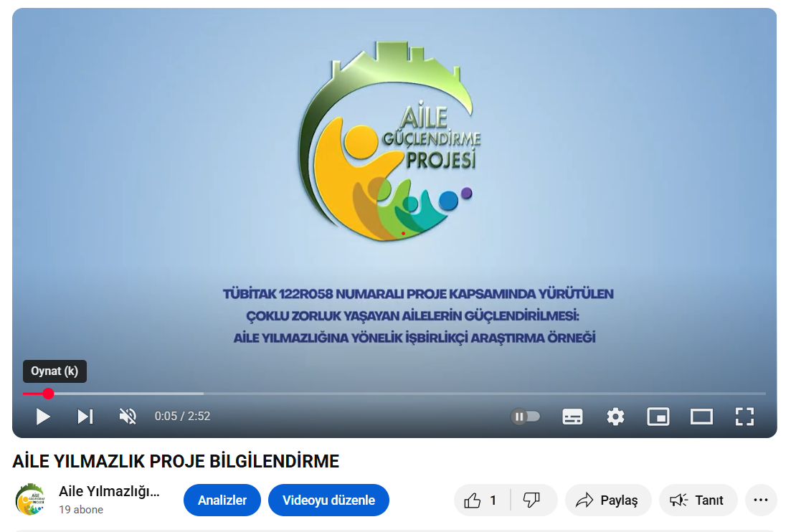Screen dimensions: 796x532
Task: Dislike the video with thumbs down
Action: pyautogui.click(x=533, y=500)
